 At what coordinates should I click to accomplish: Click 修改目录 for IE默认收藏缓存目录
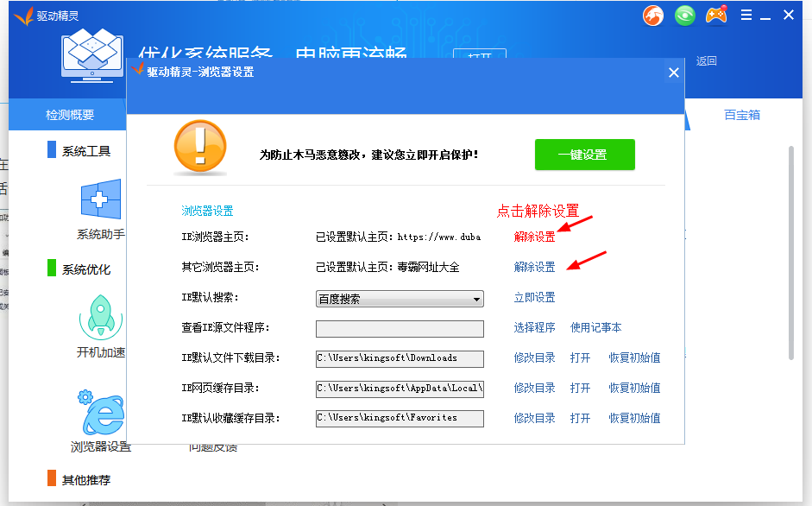coord(534,418)
